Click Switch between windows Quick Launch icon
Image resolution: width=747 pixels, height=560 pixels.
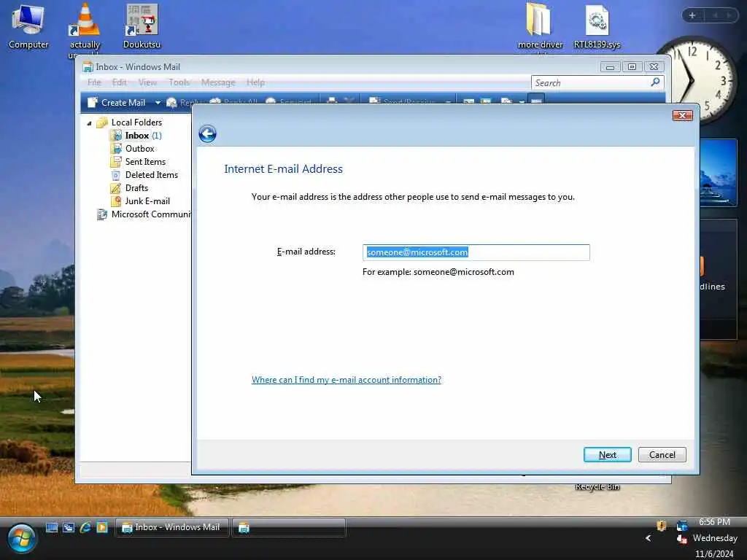[x=69, y=527]
